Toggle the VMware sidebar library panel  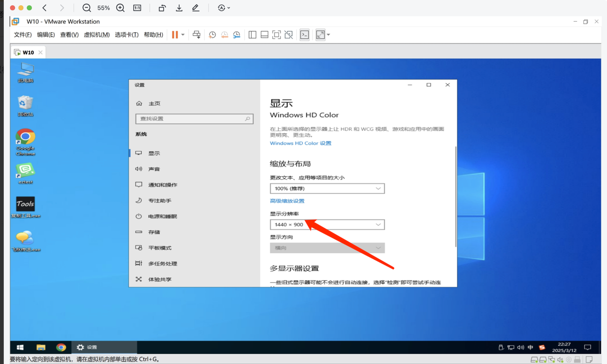click(252, 35)
